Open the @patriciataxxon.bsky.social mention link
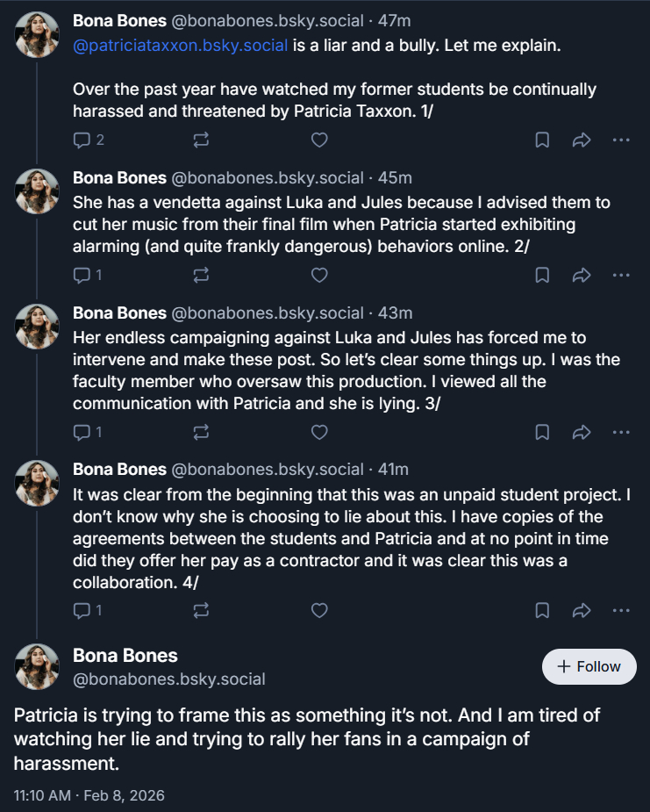 pos(180,45)
